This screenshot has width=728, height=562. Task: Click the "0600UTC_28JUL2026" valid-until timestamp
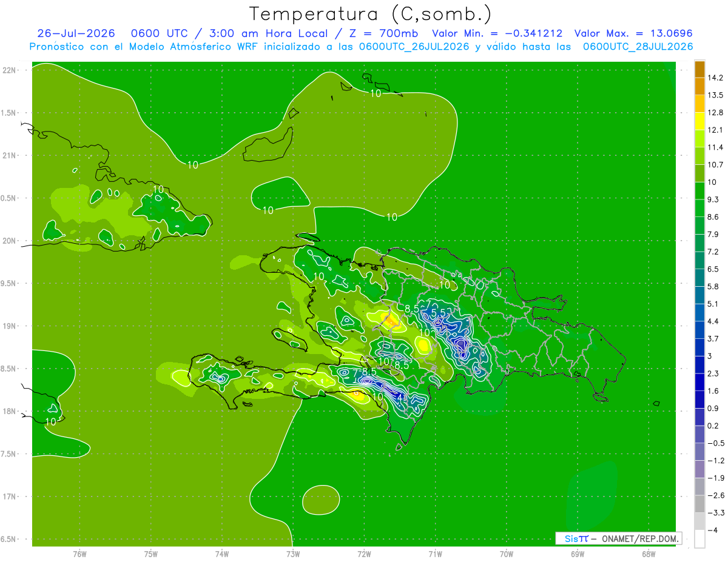click(638, 47)
